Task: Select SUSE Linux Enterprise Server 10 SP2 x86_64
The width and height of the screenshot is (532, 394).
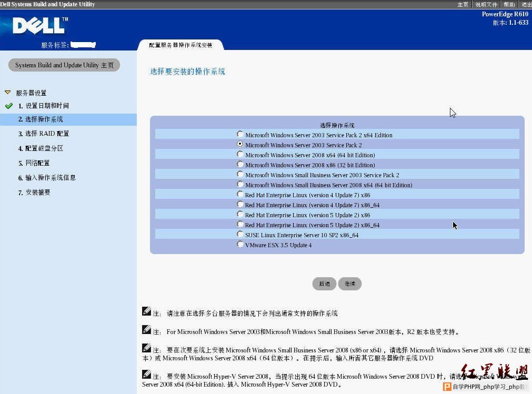Action: (x=240, y=234)
